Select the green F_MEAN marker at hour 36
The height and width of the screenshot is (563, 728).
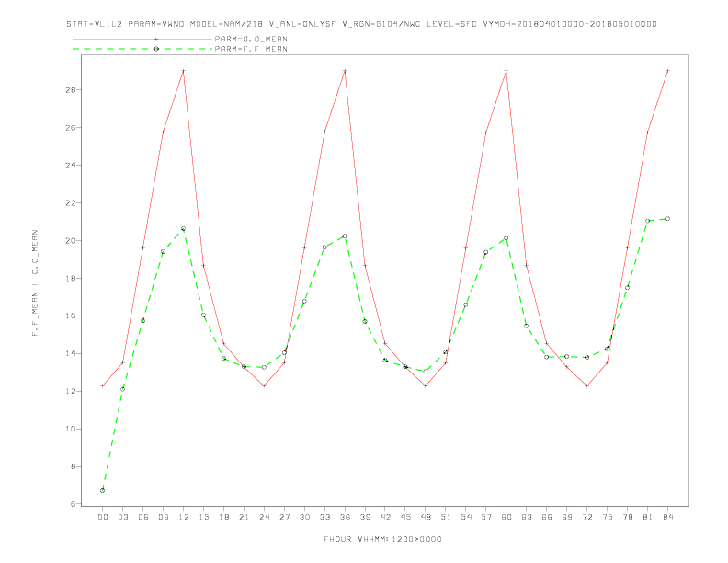click(x=345, y=236)
